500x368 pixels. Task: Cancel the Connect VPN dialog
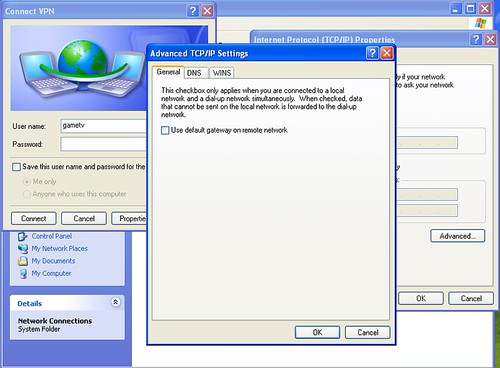pyautogui.click(x=84, y=218)
